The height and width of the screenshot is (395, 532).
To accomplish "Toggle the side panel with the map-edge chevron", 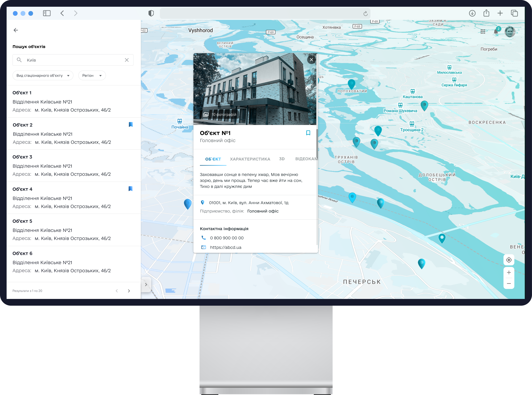I will click(x=146, y=285).
